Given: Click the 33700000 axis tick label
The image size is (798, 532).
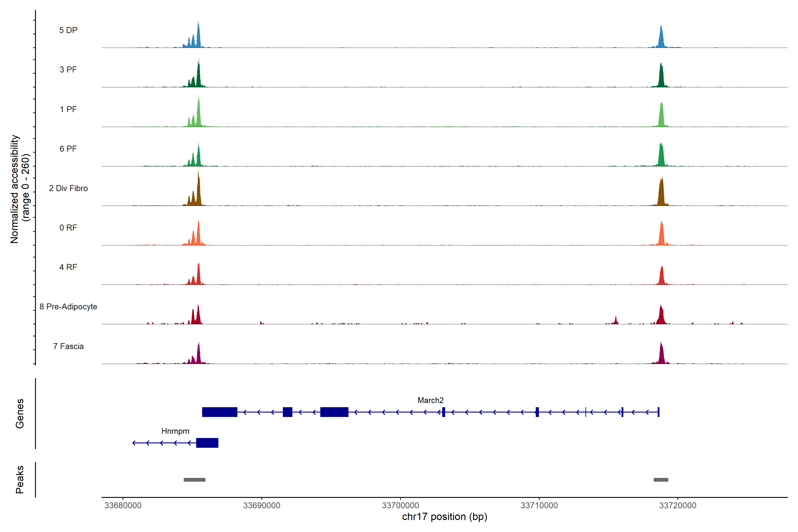Looking at the screenshot, I should (400, 506).
